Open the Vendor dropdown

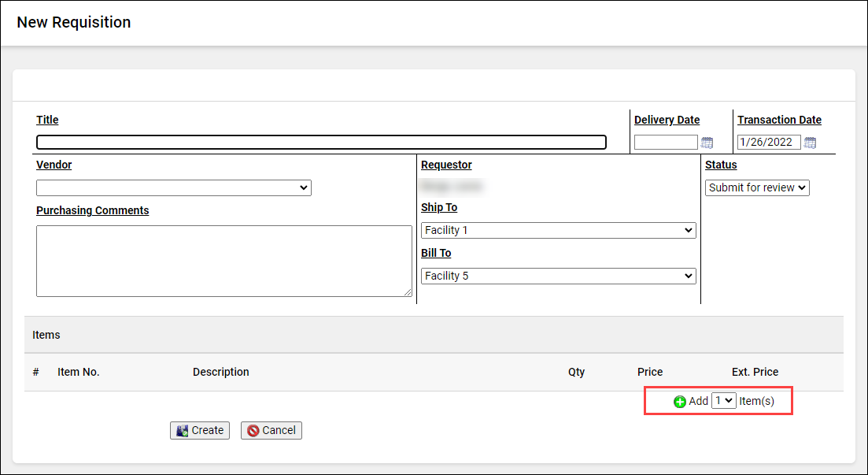pos(173,187)
